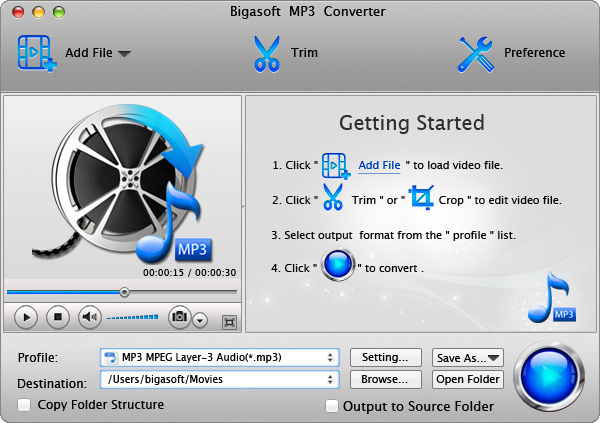Expand the Add File dropdown arrow
The height and width of the screenshot is (423, 600).
coord(124,54)
